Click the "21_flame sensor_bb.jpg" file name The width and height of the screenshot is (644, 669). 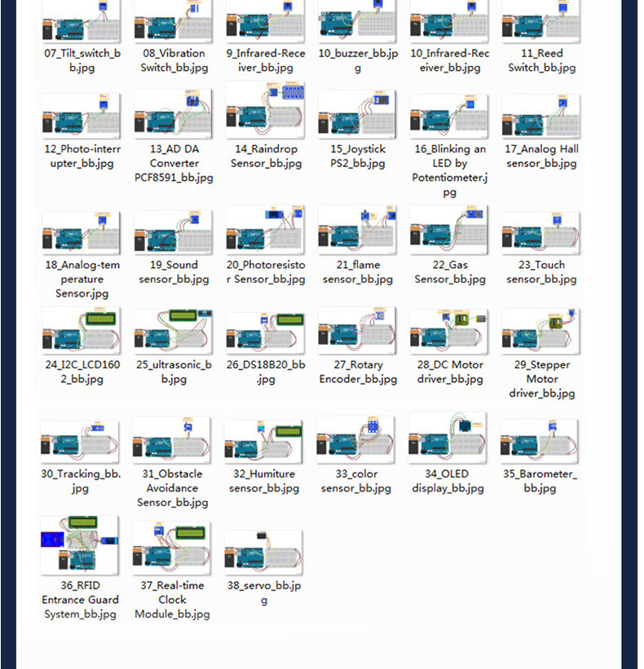coord(358,272)
